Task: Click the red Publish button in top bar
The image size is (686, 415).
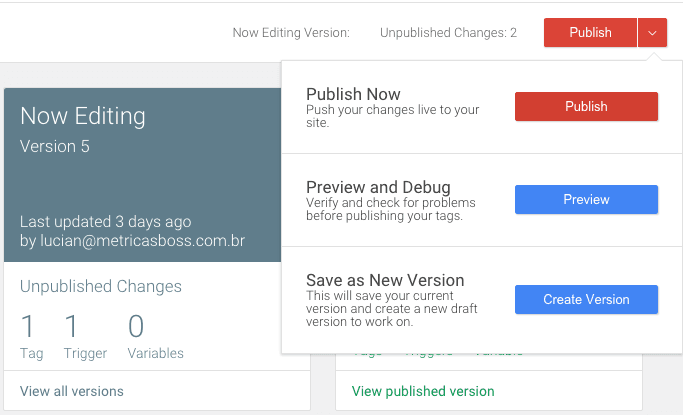Action: pyautogui.click(x=590, y=33)
